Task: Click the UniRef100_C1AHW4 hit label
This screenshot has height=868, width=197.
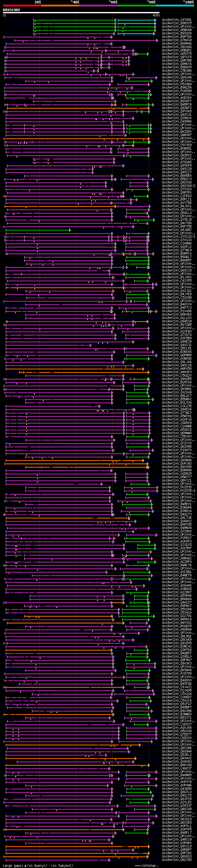Action: click(177, 244)
